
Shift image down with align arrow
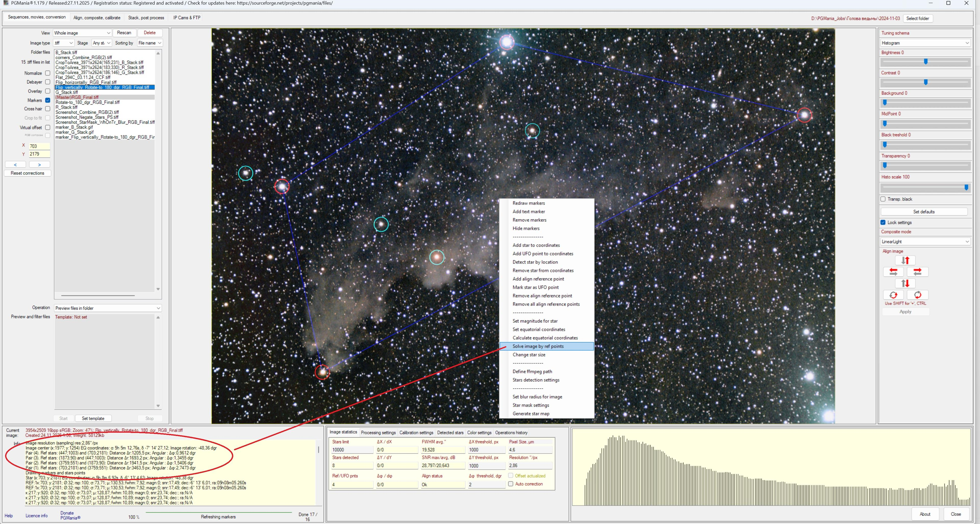(x=905, y=283)
